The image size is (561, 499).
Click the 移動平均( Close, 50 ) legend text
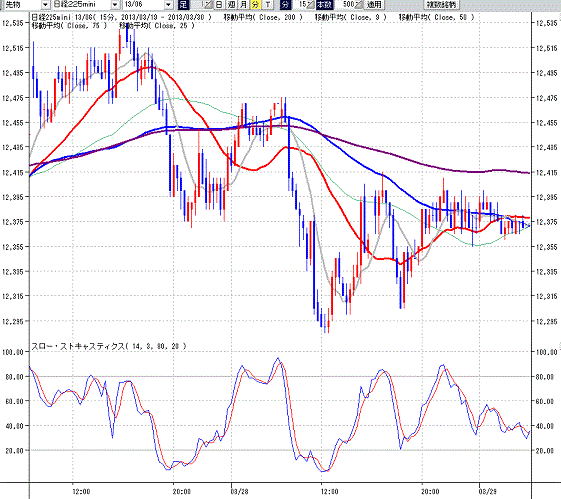pyautogui.click(x=436, y=17)
